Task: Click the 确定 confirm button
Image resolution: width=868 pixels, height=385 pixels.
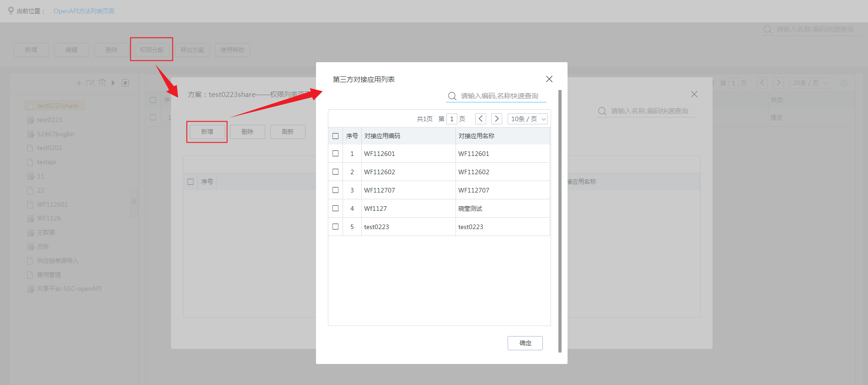Action: coord(525,343)
